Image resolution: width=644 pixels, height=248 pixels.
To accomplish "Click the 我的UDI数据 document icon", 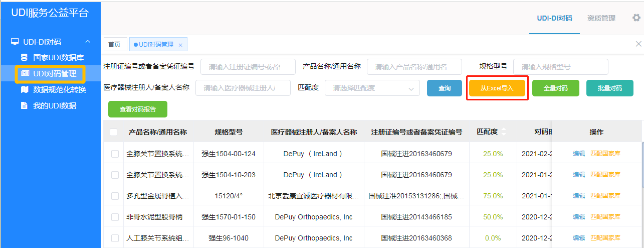I will pyautogui.click(x=24, y=106).
